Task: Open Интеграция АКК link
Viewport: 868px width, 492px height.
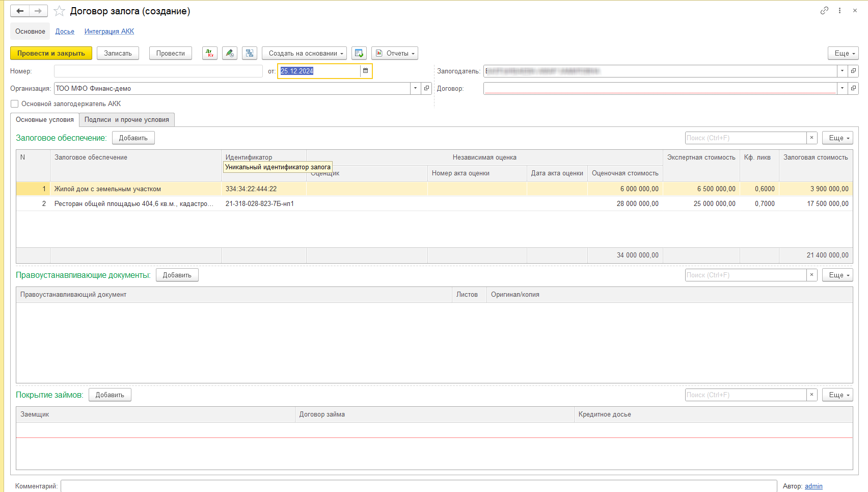Action: click(110, 31)
